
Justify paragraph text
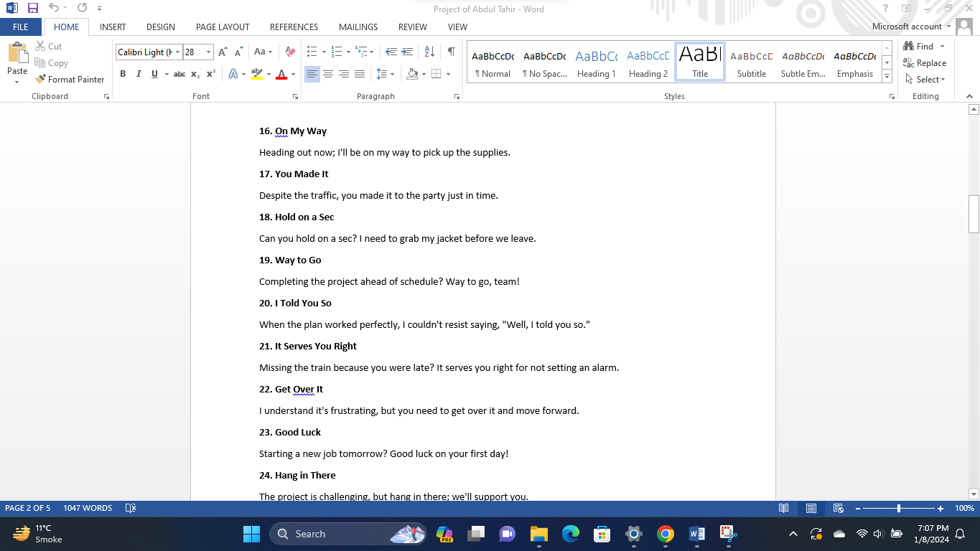[360, 74]
